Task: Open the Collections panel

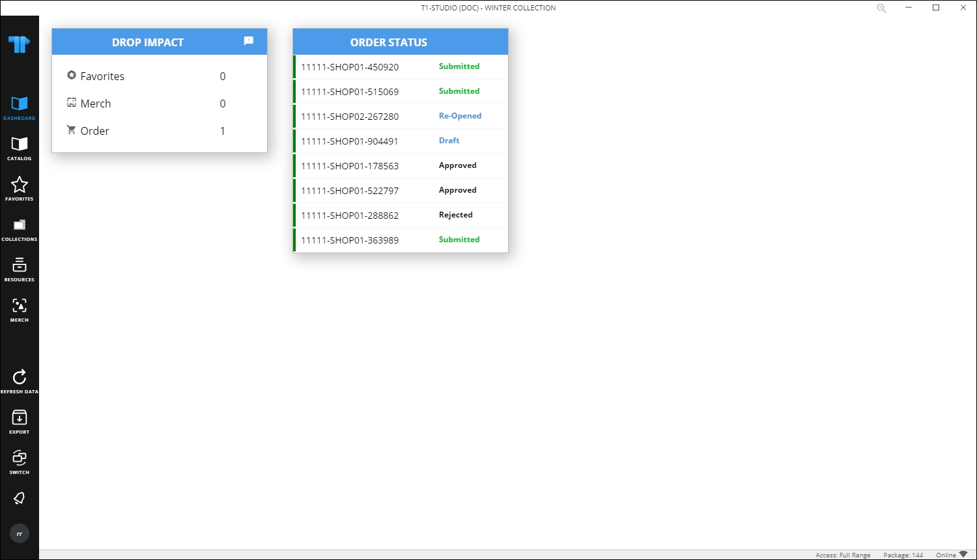Action: tap(20, 226)
